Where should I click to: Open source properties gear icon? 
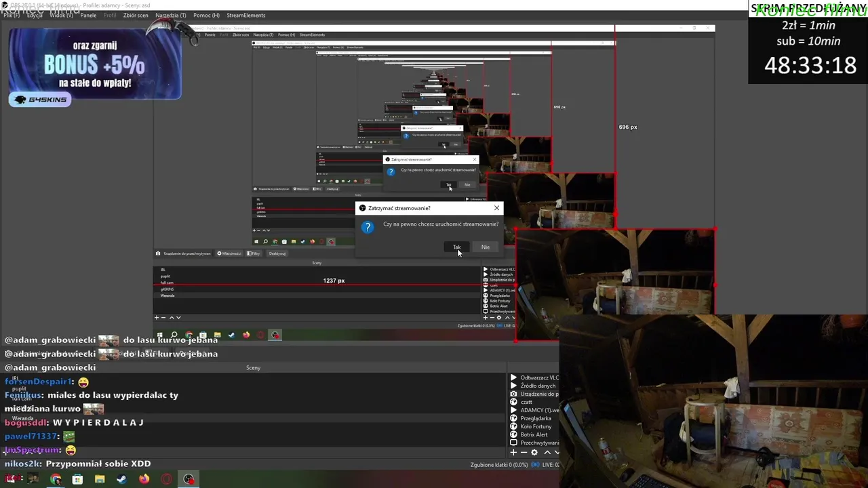pyautogui.click(x=534, y=452)
